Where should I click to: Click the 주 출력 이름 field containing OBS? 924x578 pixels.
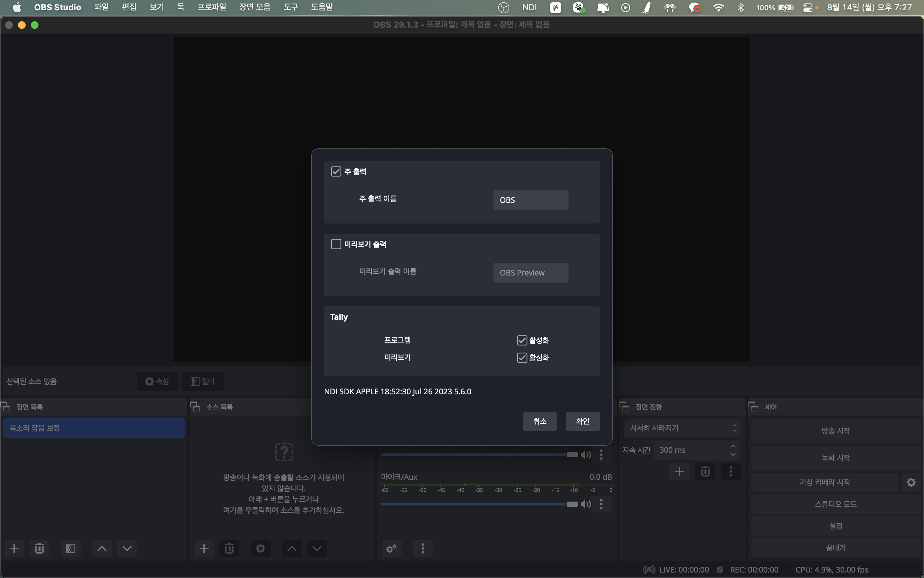[x=531, y=200]
